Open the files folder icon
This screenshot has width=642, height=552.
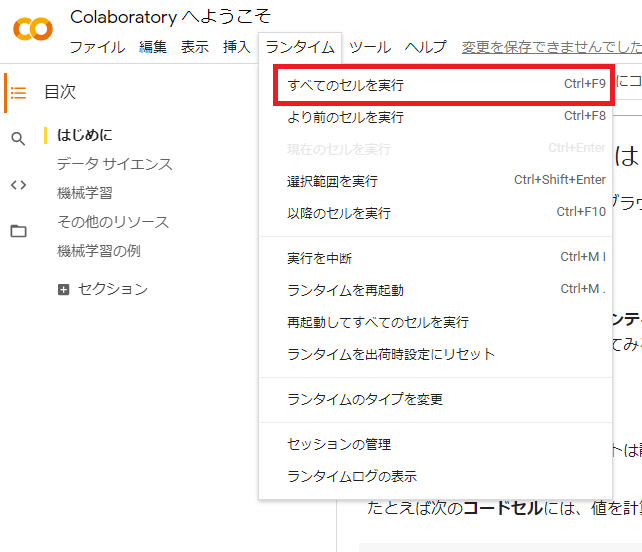(x=18, y=231)
